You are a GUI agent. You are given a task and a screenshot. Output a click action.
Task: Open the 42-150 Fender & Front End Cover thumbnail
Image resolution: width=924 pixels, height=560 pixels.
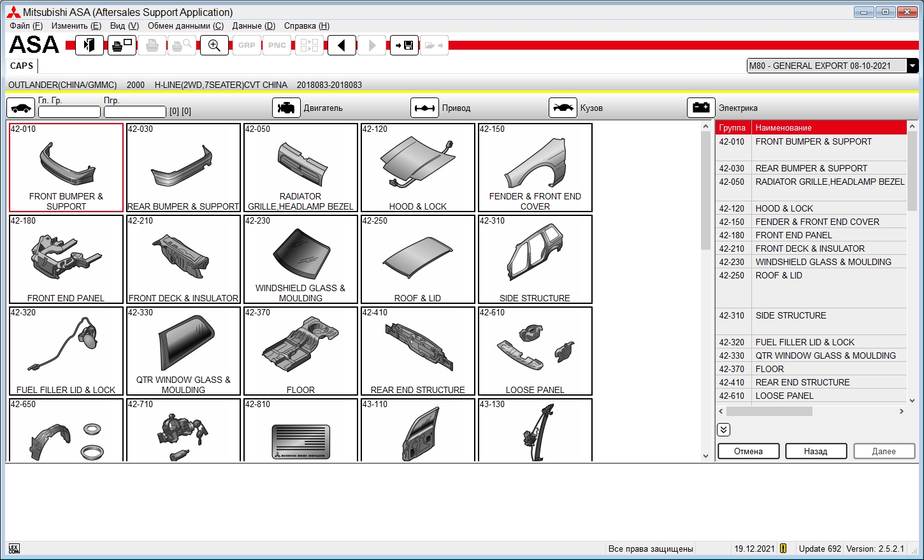coord(535,168)
